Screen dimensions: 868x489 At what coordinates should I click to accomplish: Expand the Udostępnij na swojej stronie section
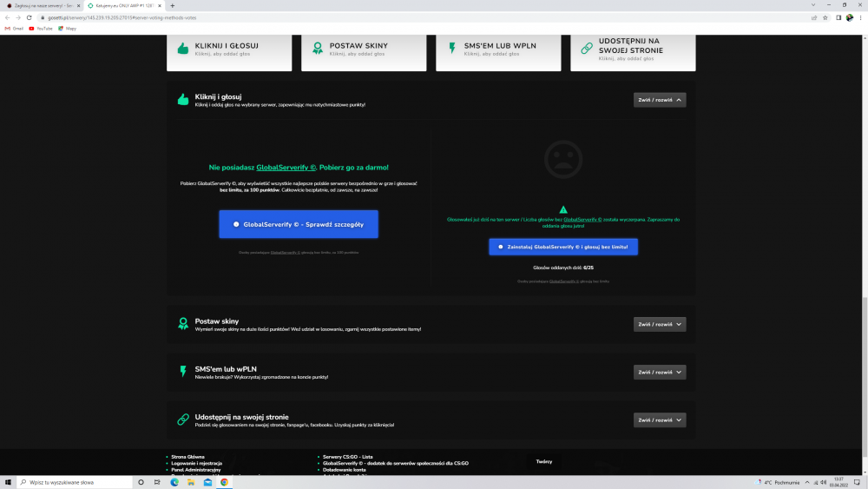[660, 420]
